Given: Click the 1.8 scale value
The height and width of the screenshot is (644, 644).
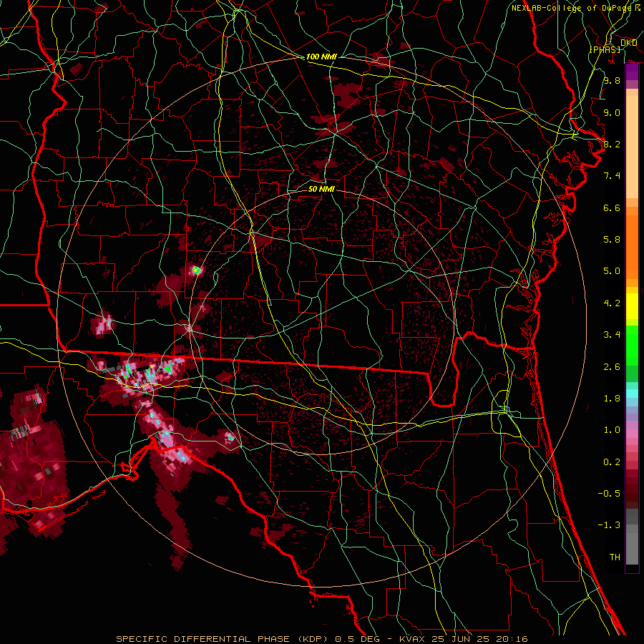Looking at the screenshot, I should [x=612, y=399].
